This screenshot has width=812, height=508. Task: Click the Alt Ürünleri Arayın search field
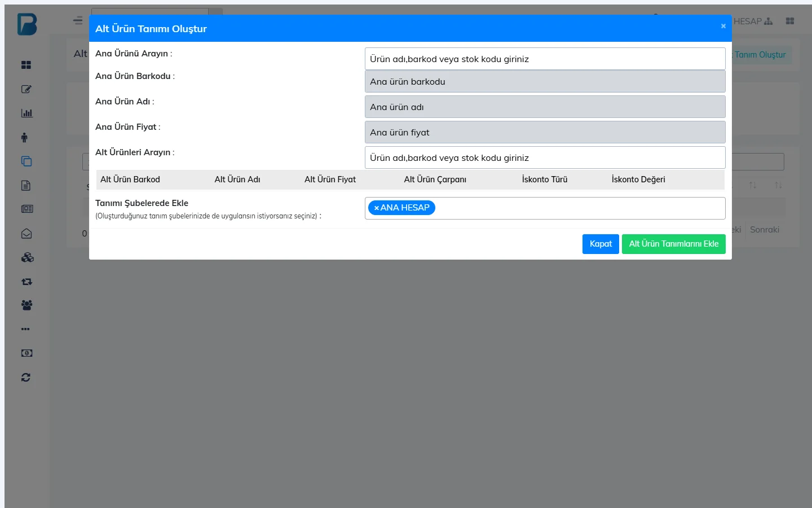coord(545,157)
